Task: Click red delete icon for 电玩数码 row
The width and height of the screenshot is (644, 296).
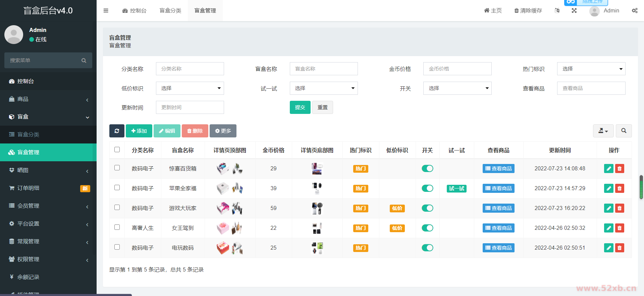Action: (x=620, y=248)
